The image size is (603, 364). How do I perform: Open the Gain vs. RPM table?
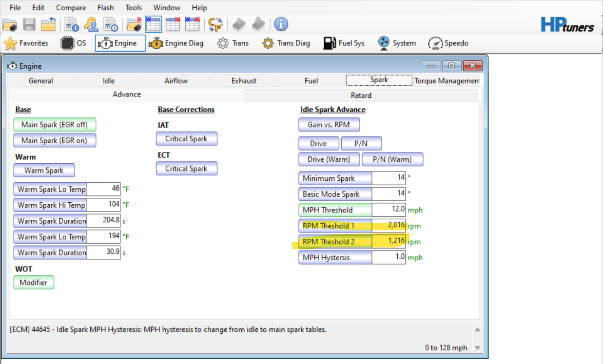pyautogui.click(x=329, y=125)
